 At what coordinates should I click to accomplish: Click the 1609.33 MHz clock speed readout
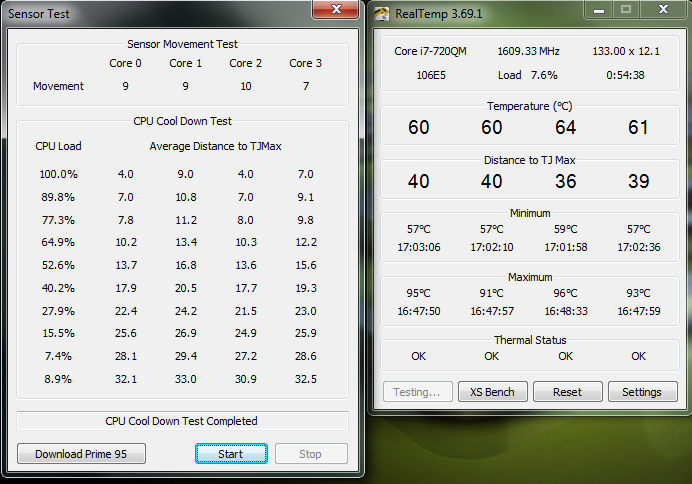tap(529, 51)
